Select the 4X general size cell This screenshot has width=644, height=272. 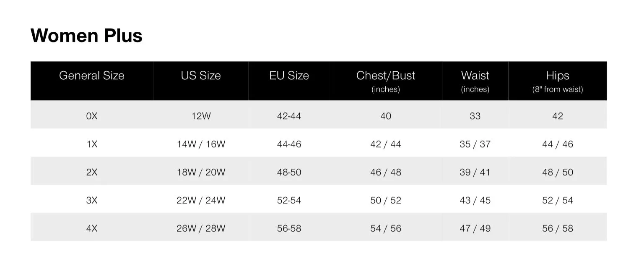pyautogui.click(x=92, y=229)
